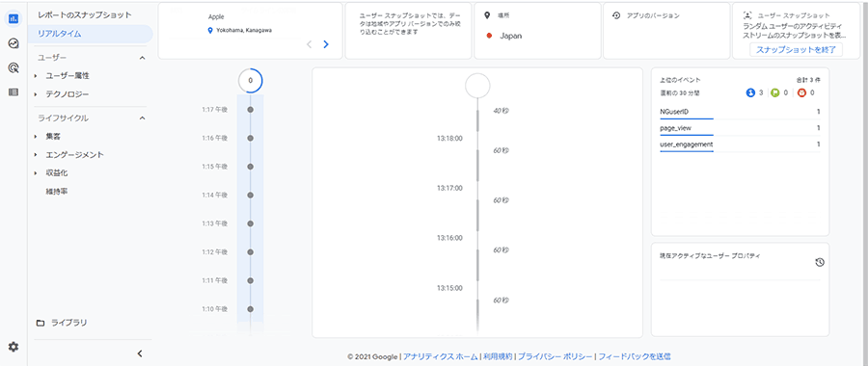868x366 pixels.
Task: Open the Advertising icon in left rail
Action: click(x=14, y=68)
